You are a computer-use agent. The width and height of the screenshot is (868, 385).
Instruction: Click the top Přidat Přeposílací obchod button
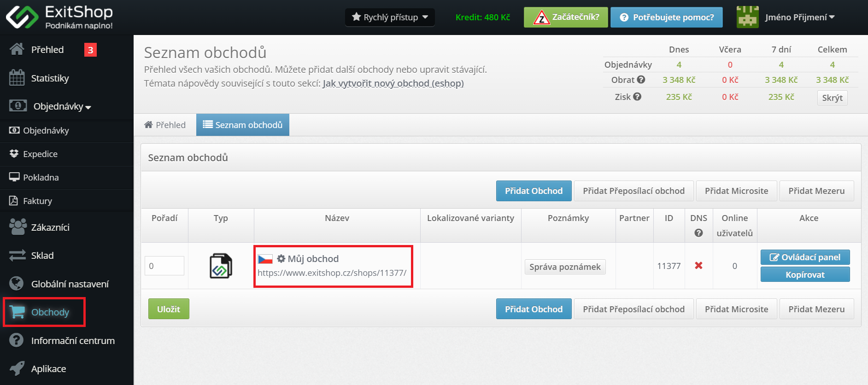(x=633, y=191)
